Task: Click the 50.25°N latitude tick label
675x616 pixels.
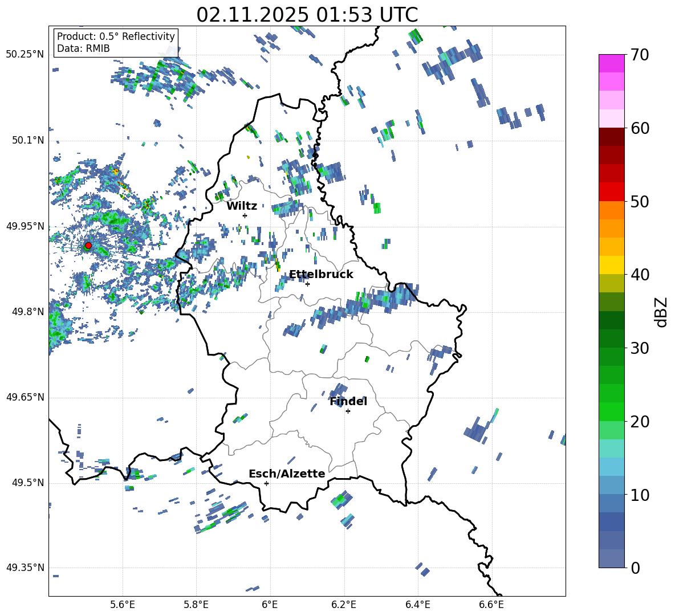Action: (25, 55)
